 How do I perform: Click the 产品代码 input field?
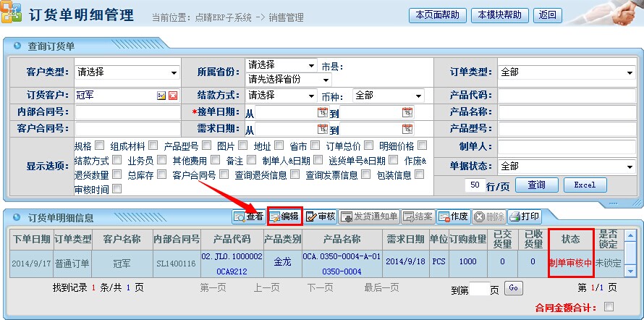click(566, 96)
